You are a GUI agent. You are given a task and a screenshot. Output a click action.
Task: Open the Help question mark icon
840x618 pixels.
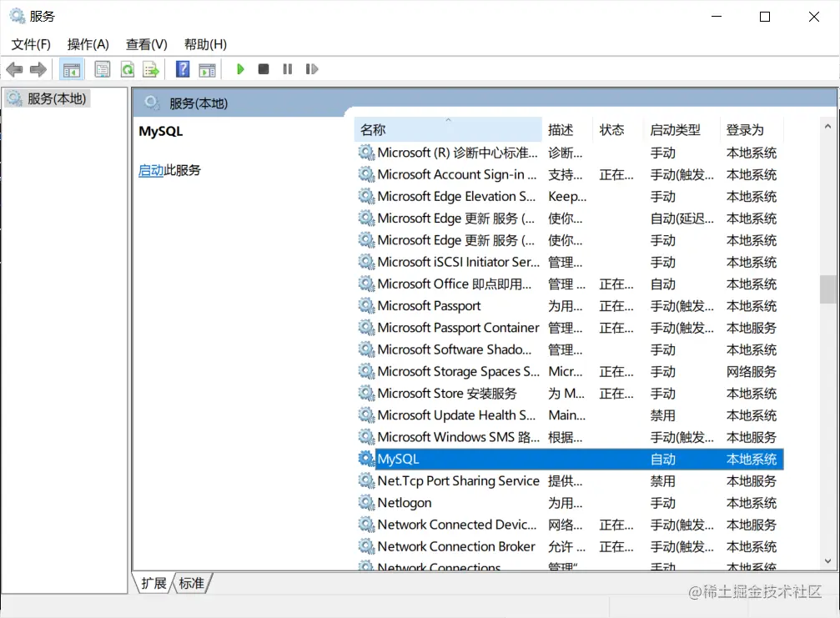point(183,69)
